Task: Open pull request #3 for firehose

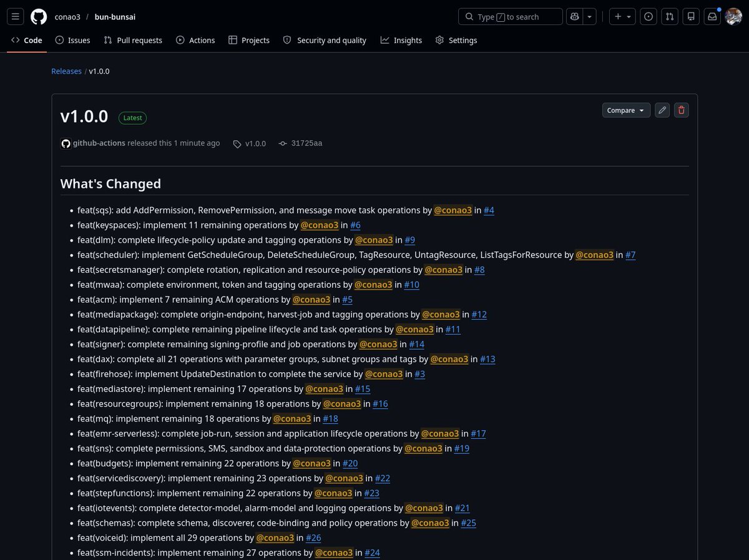Action: pyautogui.click(x=419, y=374)
